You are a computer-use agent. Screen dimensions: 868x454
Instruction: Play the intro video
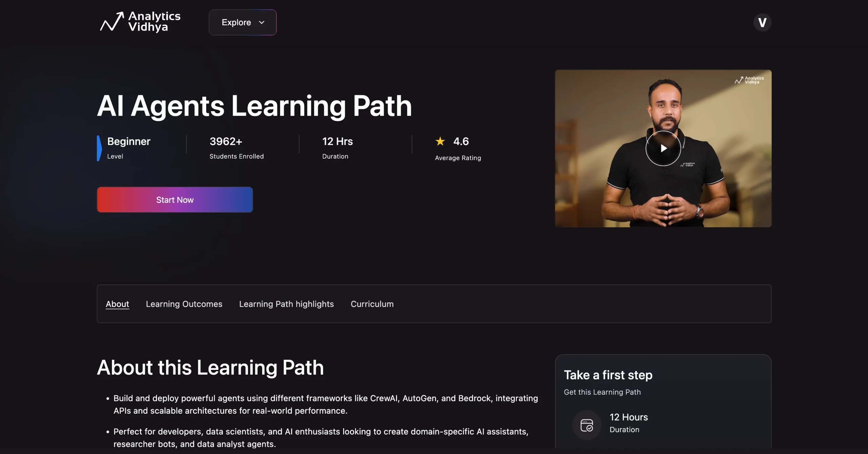pyautogui.click(x=663, y=148)
